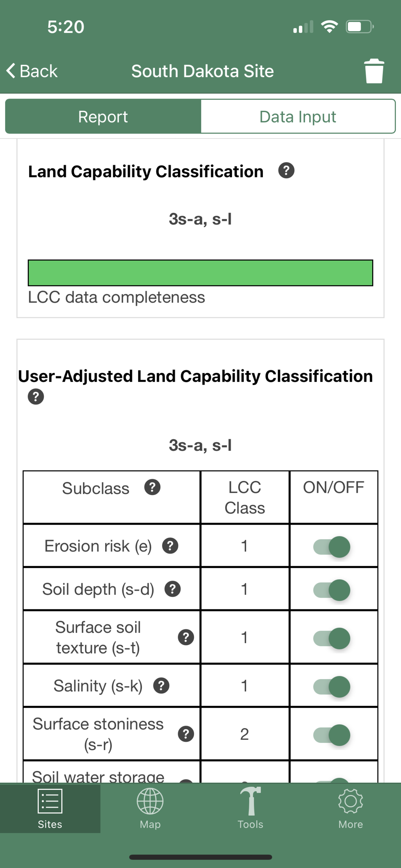Select the Report tab

103,117
